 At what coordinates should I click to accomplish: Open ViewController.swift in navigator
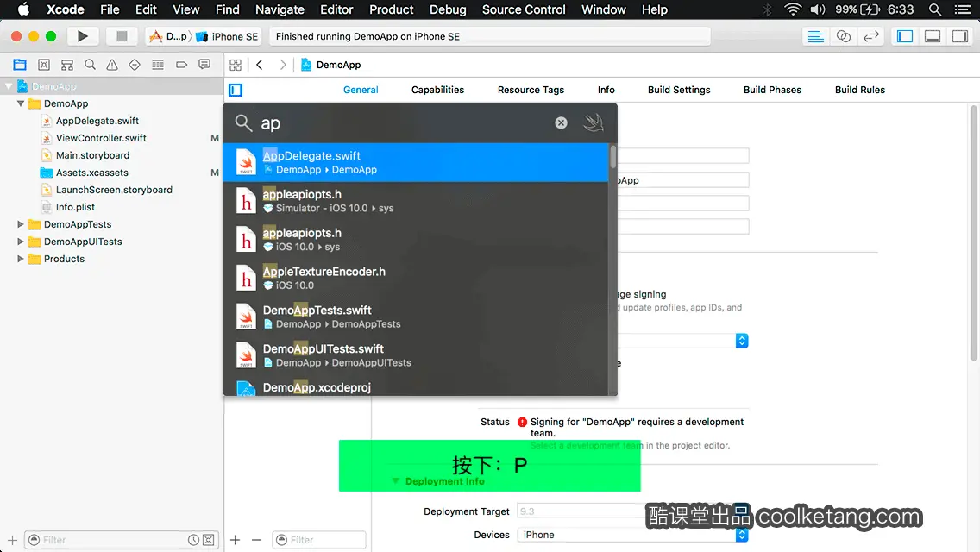[x=101, y=137]
